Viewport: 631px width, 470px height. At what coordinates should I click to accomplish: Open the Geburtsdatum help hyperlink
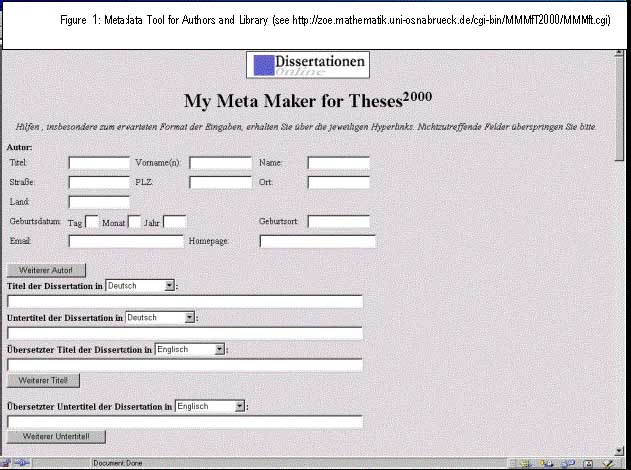[35, 221]
